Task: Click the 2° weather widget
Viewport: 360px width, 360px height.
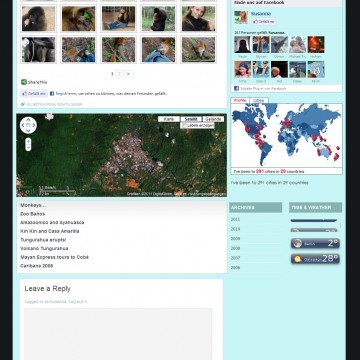Action: point(315,243)
